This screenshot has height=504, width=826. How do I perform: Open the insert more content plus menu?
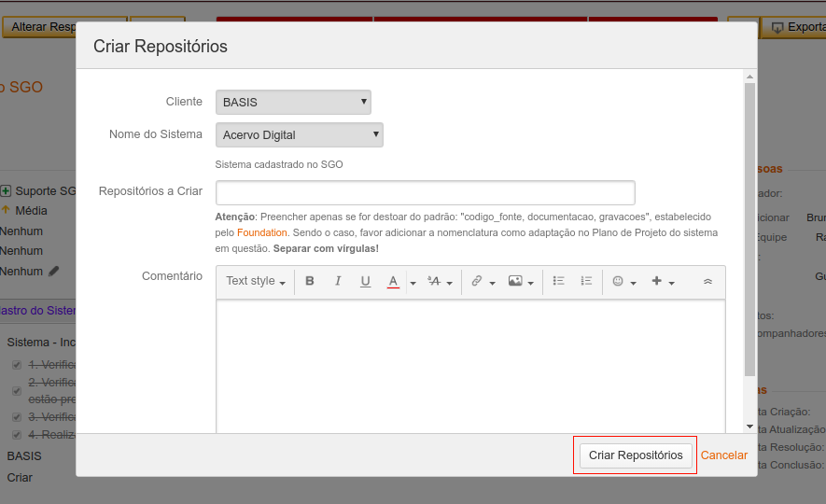tap(662, 281)
